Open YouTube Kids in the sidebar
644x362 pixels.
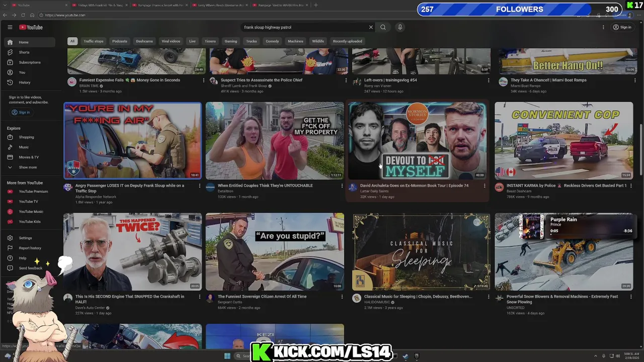pos(30,222)
